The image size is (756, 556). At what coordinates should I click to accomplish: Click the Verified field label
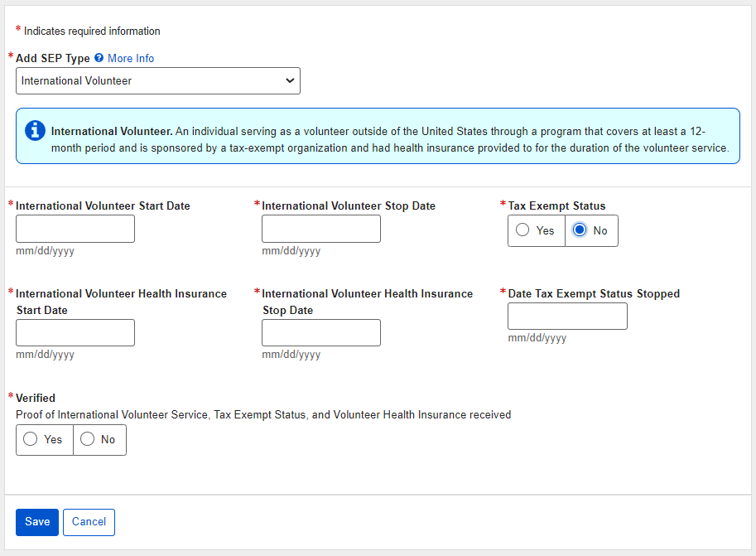[x=36, y=398]
